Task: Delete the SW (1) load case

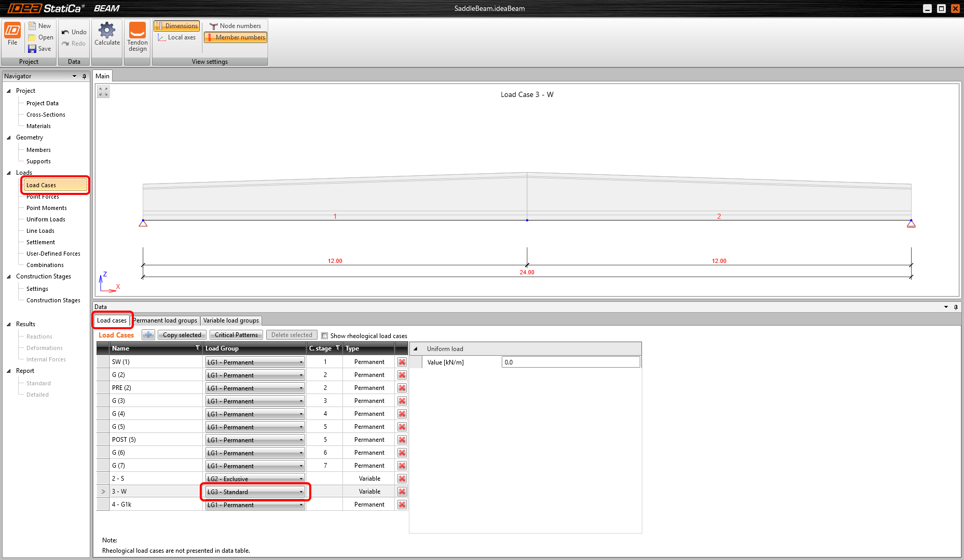Action: click(402, 362)
